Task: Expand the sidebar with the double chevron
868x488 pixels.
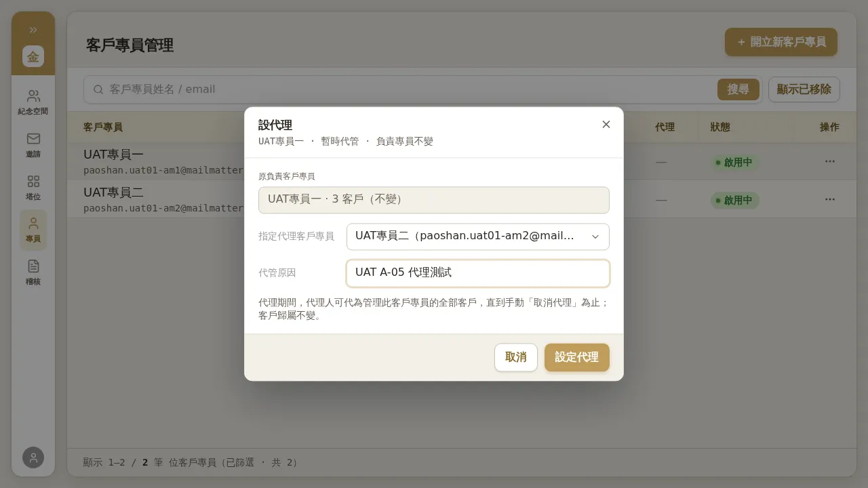Action: click(x=33, y=30)
